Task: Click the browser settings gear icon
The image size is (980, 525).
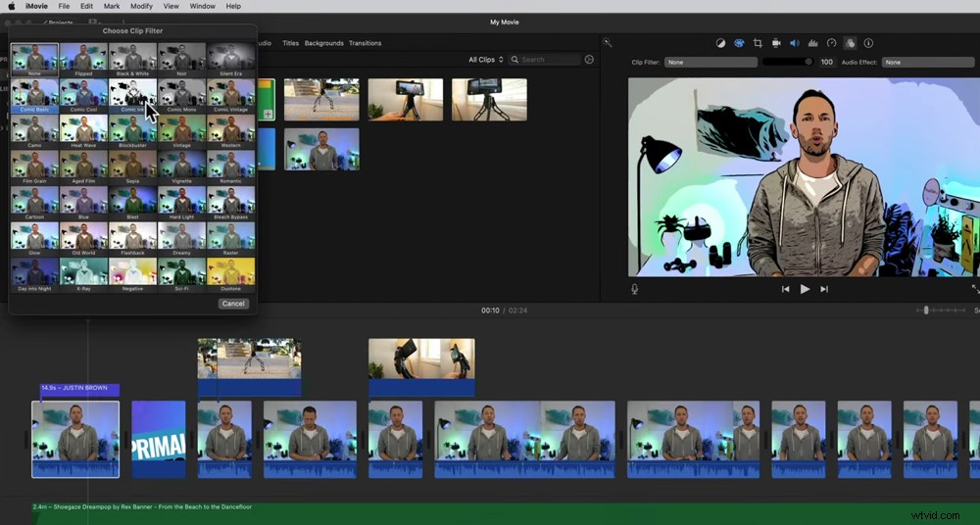Action: (x=589, y=60)
